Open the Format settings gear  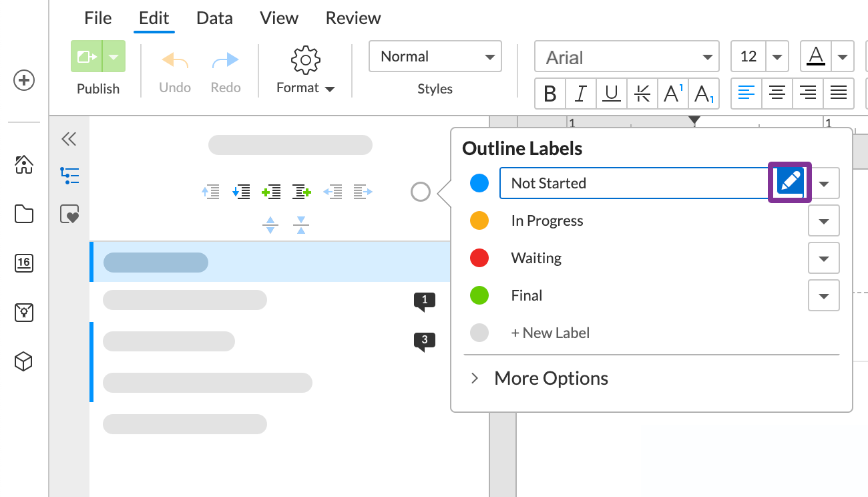(304, 59)
